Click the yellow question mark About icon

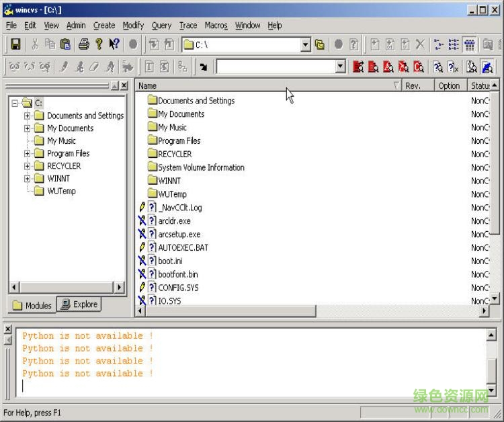point(99,44)
